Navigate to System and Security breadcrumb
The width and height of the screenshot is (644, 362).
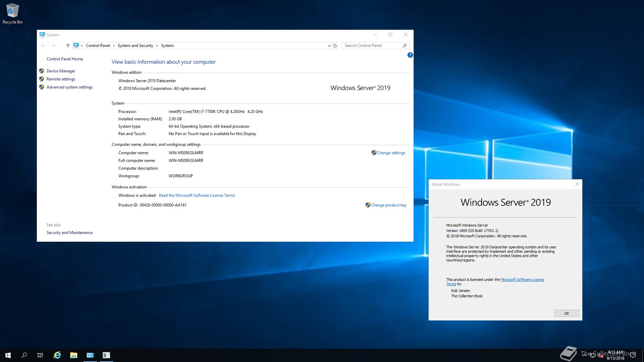(x=135, y=46)
